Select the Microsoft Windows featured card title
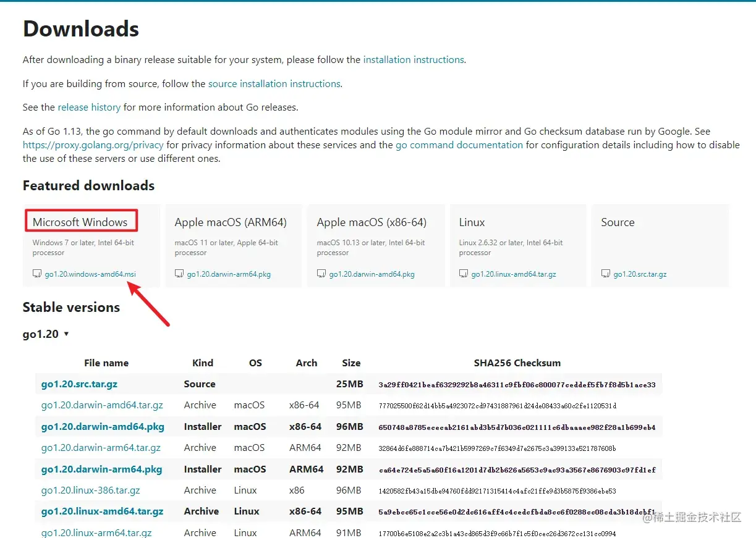 [80, 222]
